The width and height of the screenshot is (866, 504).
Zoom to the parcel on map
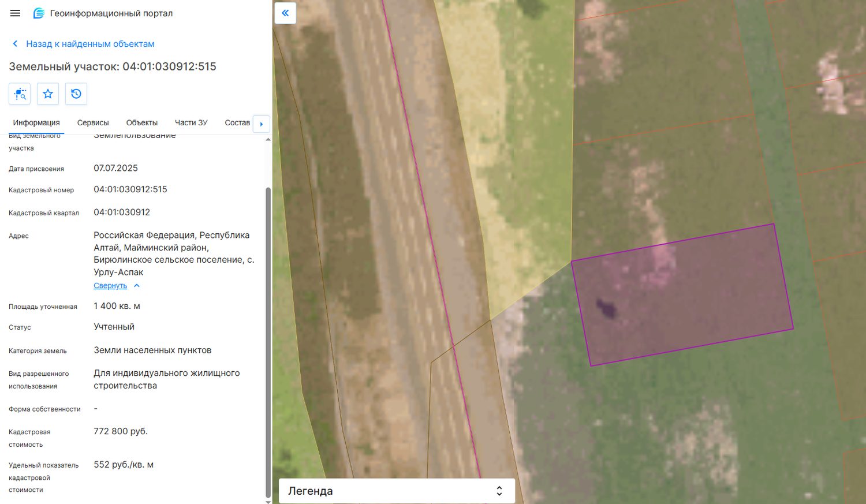[20, 94]
